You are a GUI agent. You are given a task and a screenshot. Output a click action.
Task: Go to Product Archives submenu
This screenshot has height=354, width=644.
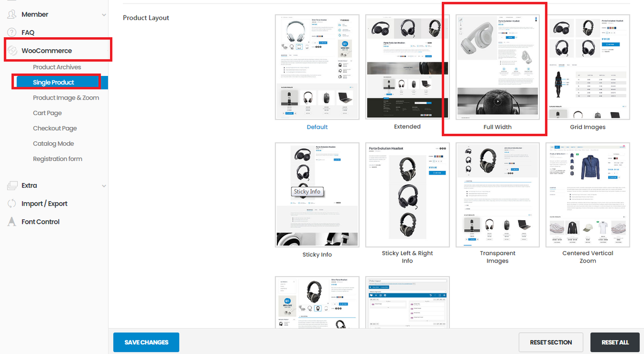click(57, 67)
